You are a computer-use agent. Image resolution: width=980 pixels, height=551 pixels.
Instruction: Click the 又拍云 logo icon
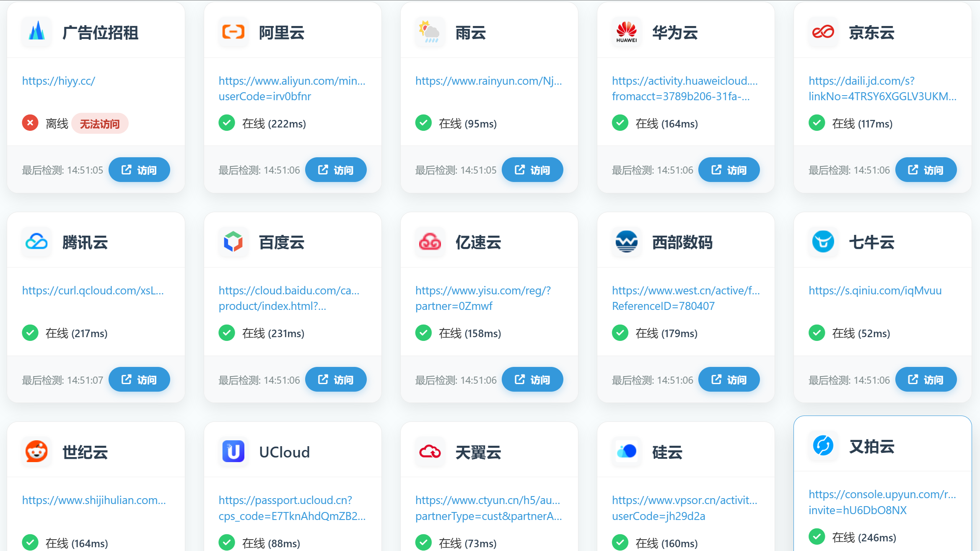[x=823, y=446]
